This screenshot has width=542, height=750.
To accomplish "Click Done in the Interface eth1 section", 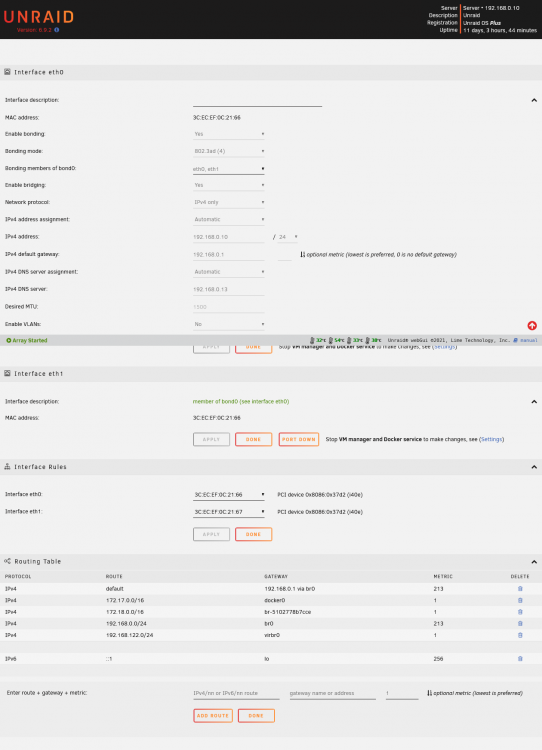I will 254,439.
